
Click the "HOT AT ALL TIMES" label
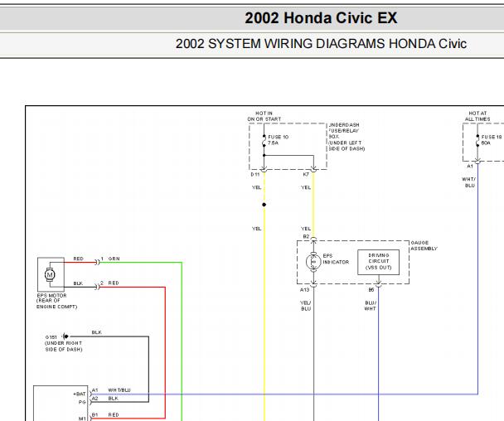pos(477,116)
